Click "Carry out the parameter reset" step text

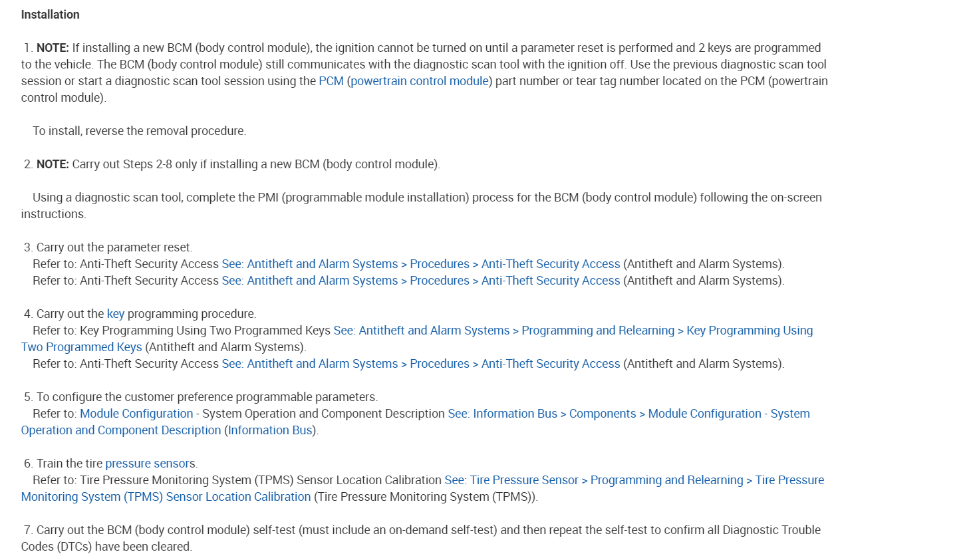click(x=114, y=247)
